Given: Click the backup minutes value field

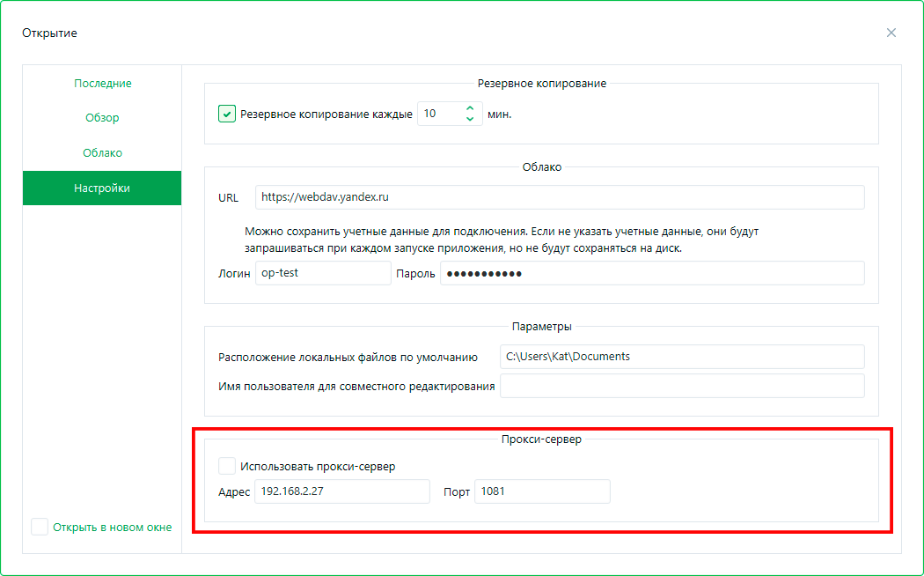Looking at the screenshot, I should pyautogui.click(x=438, y=114).
